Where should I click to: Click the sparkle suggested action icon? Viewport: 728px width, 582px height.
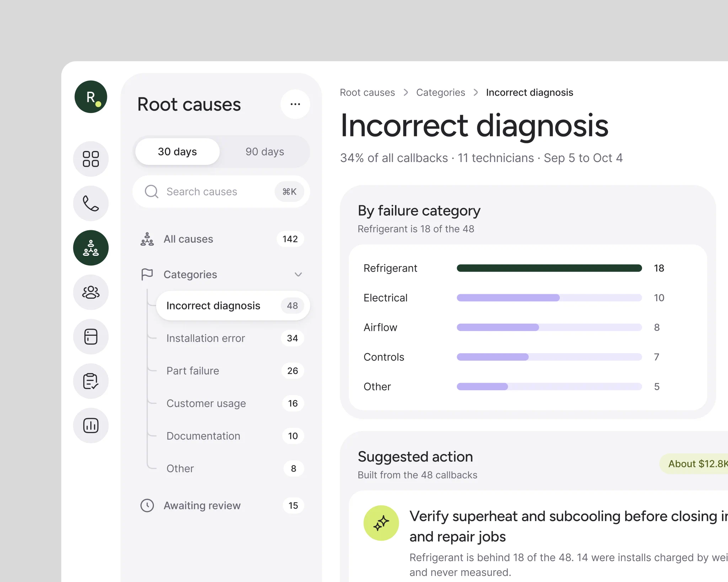pos(381,523)
